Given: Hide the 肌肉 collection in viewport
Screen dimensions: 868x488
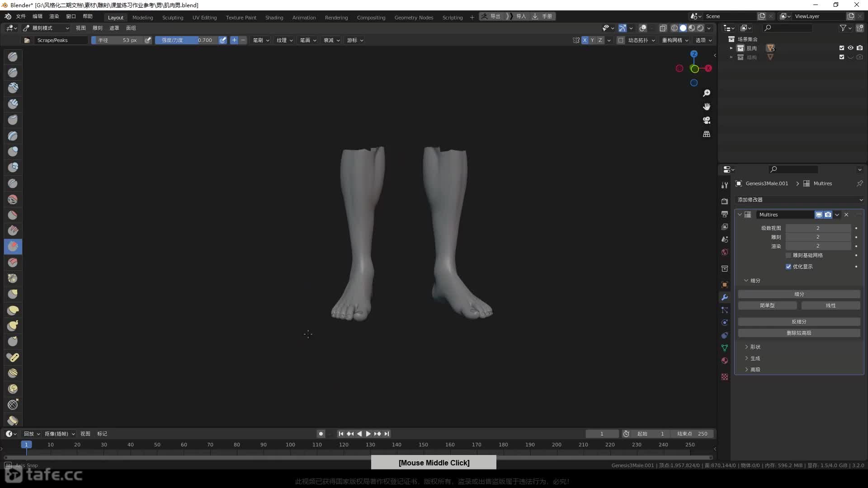Looking at the screenshot, I should pyautogui.click(x=850, y=48).
